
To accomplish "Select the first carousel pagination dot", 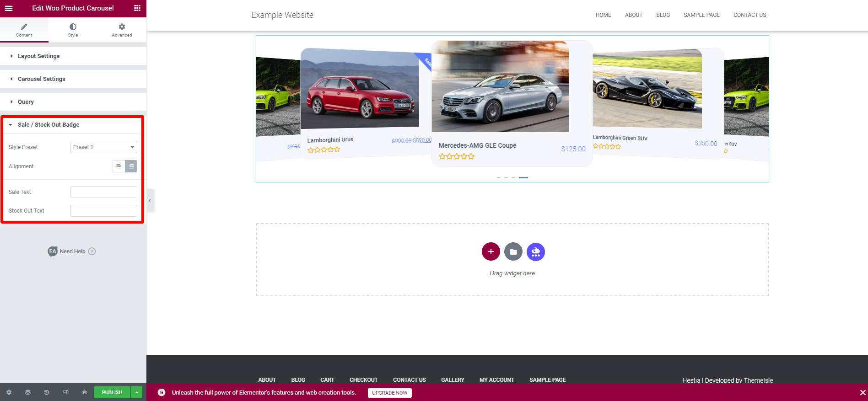I will 499,177.
